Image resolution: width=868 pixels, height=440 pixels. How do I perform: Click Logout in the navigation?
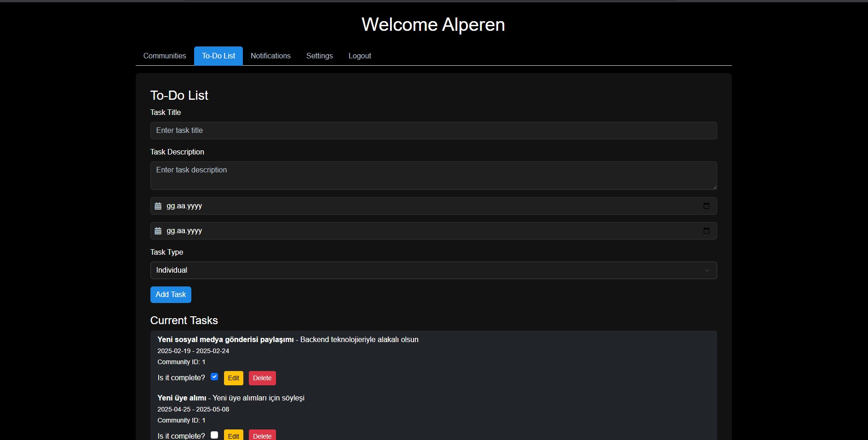360,56
